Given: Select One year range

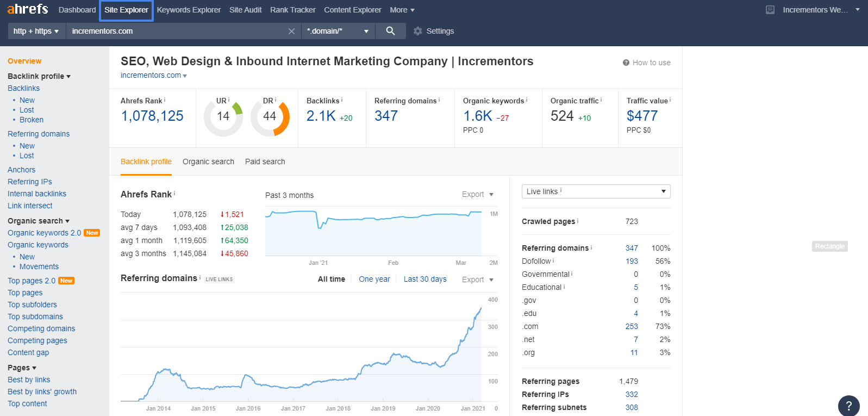Looking at the screenshot, I should point(374,279).
